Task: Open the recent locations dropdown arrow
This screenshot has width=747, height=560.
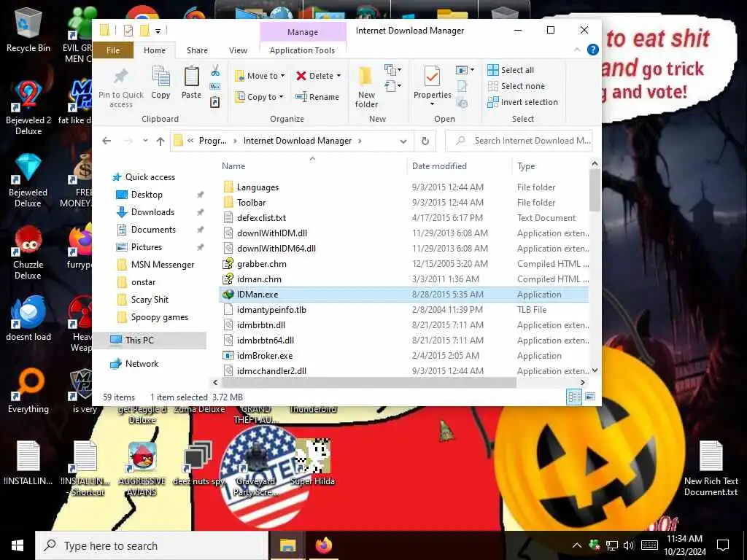Action: (145, 141)
